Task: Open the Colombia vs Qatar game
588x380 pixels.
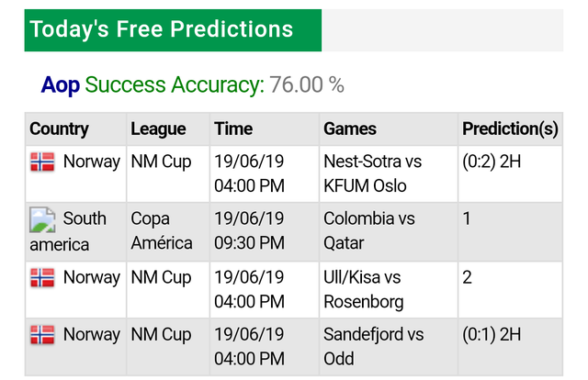Action: [368, 231]
